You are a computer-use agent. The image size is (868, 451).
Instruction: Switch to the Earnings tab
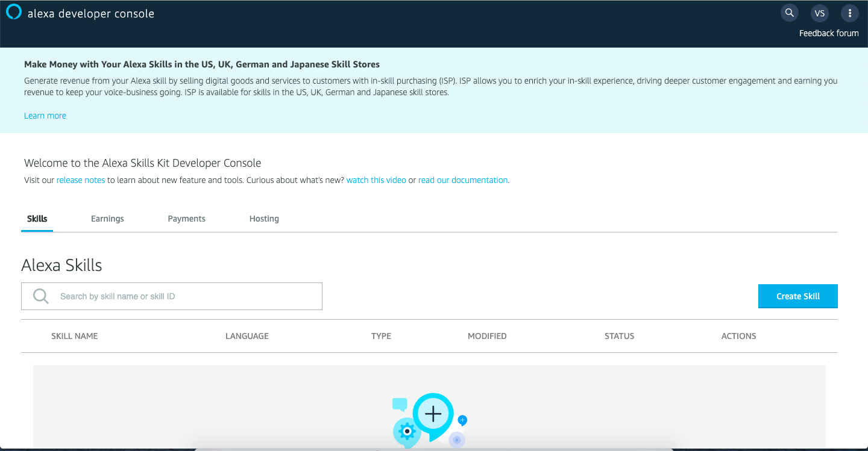107,219
